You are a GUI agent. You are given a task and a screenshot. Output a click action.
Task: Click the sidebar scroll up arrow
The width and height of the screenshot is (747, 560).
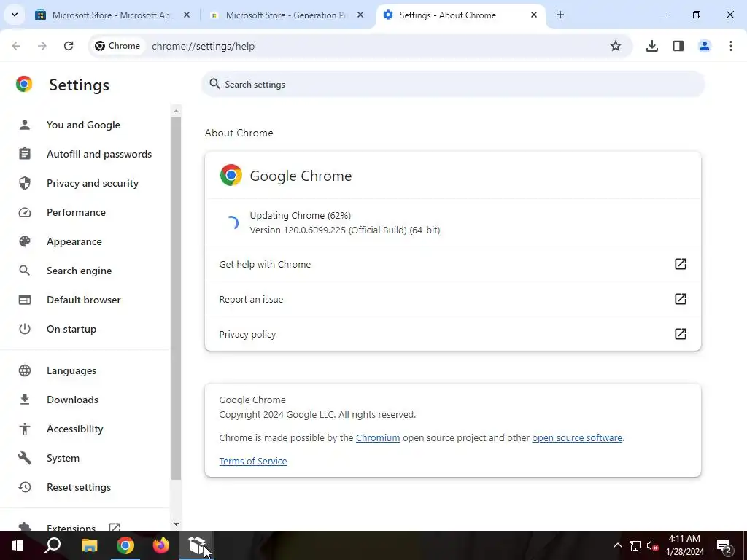pos(176,111)
